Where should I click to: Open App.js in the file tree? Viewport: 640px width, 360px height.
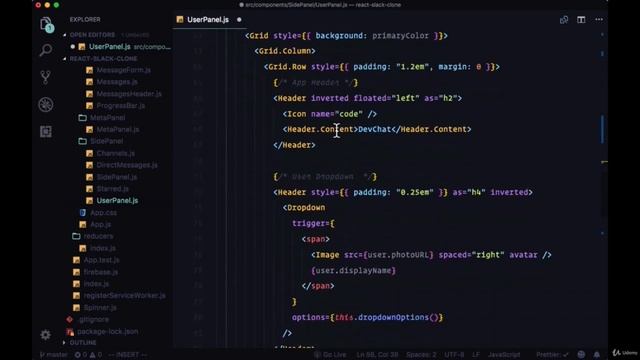(101, 224)
